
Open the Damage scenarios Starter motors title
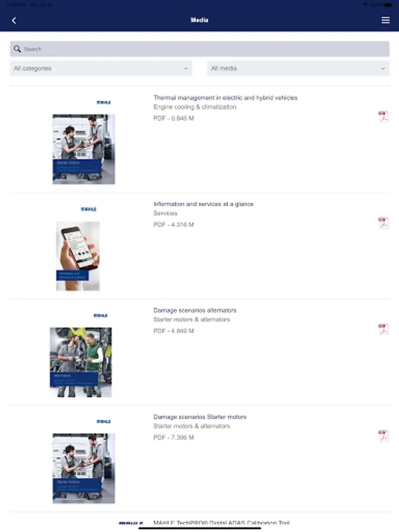point(200,417)
